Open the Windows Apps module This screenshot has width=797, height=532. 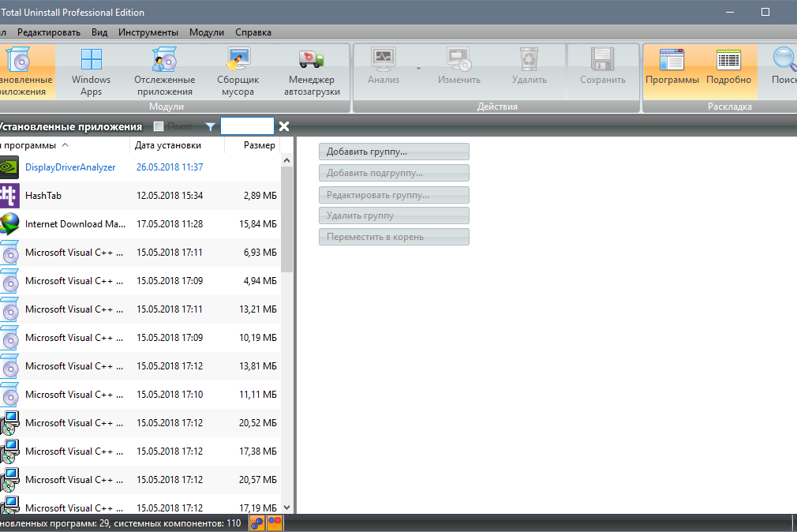point(91,72)
